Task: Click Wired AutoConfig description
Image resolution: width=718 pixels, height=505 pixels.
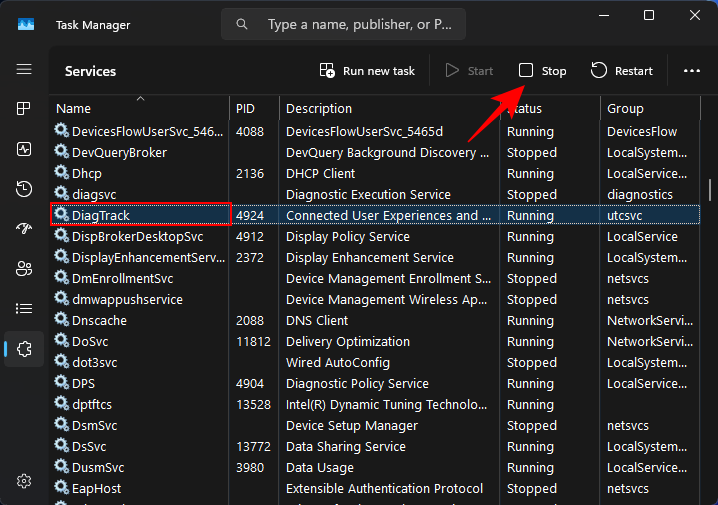Action: coord(338,363)
